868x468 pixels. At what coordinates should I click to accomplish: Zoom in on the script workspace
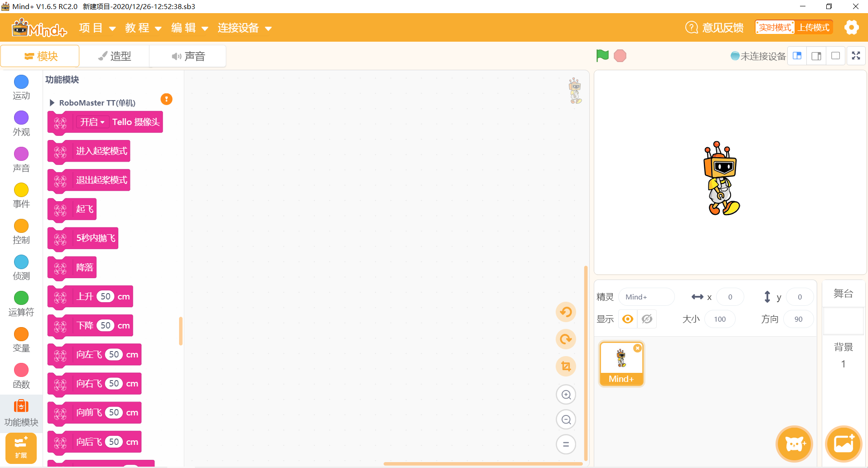[x=566, y=395]
